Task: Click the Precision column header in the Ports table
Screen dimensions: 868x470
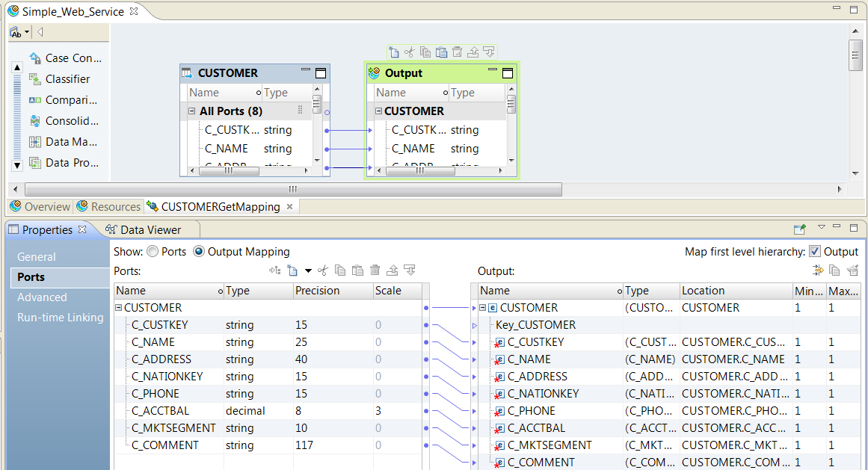Action: 333,291
